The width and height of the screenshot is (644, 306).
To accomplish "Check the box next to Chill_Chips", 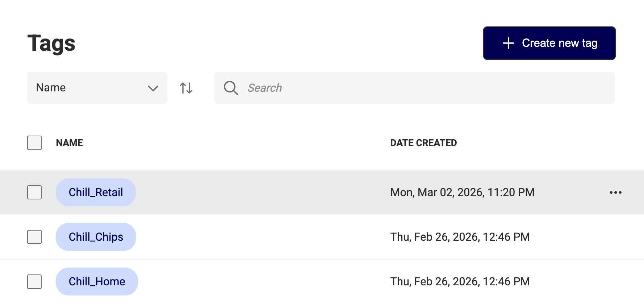I will click(34, 237).
